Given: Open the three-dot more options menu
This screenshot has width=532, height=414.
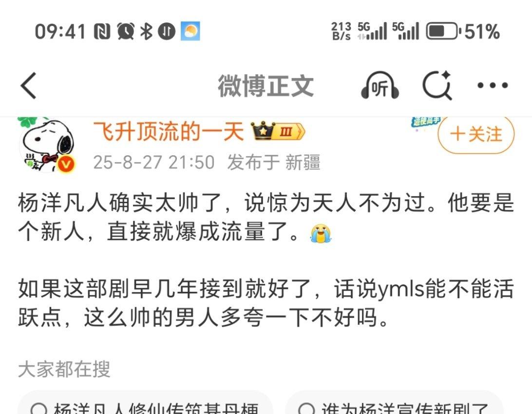Looking at the screenshot, I should click(493, 85).
